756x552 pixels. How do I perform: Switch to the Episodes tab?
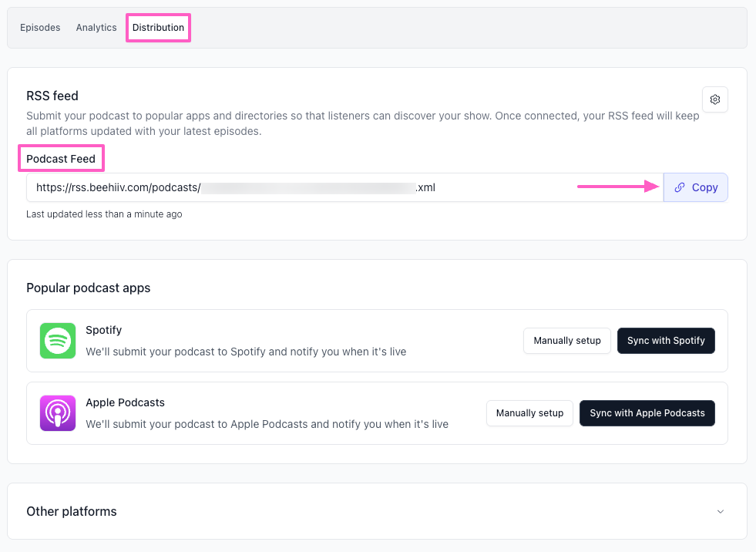tap(40, 28)
